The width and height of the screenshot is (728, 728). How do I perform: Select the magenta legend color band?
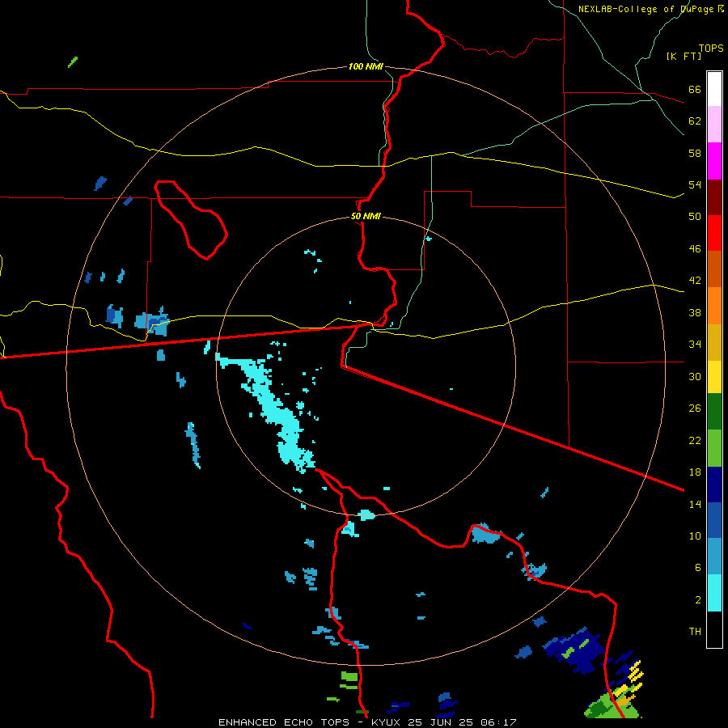click(714, 161)
